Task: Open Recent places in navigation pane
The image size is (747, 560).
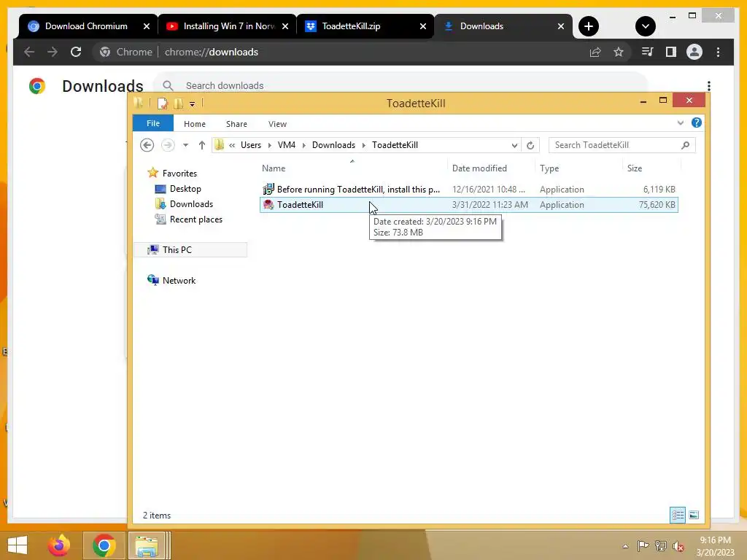Action: click(196, 219)
